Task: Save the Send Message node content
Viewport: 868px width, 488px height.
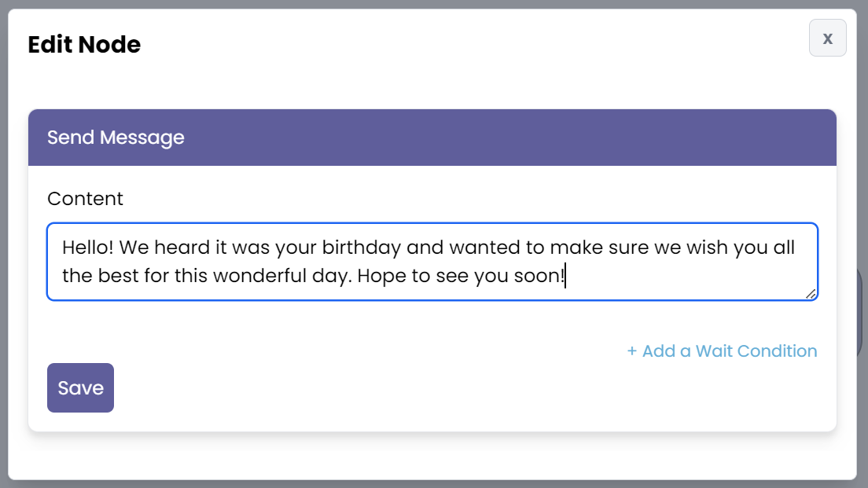Action: (79, 387)
